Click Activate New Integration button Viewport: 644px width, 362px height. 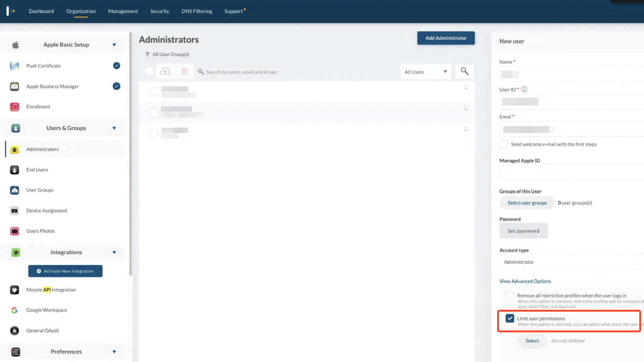pyautogui.click(x=65, y=271)
